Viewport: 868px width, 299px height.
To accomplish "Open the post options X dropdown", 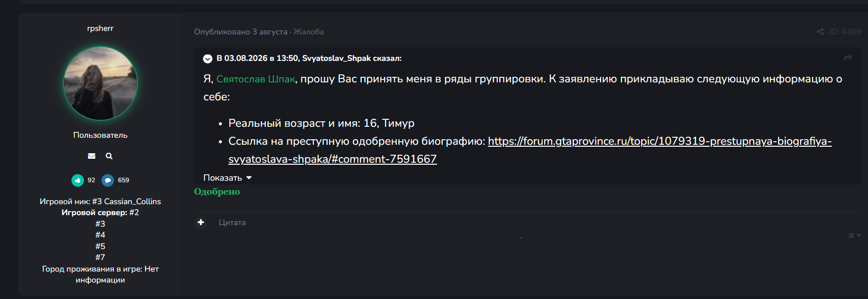I will pyautogui.click(x=855, y=236).
